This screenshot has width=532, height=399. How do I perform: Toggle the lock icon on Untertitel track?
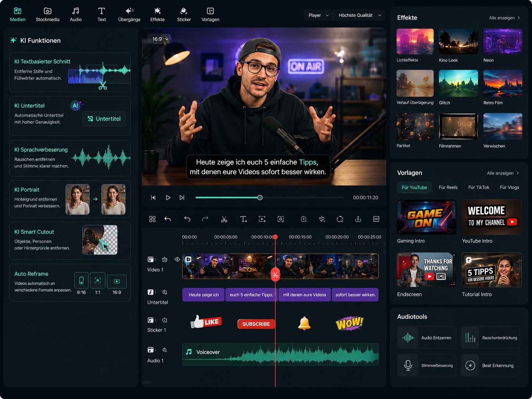(x=165, y=292)
